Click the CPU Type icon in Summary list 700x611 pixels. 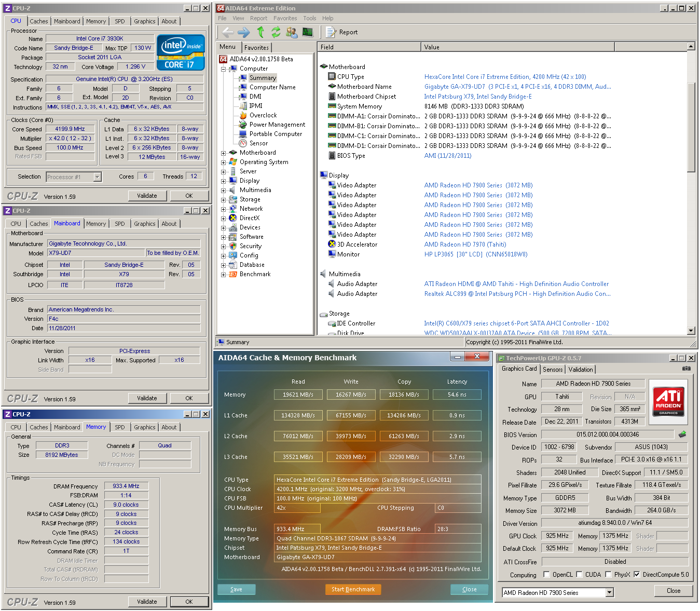coord(332,76)
